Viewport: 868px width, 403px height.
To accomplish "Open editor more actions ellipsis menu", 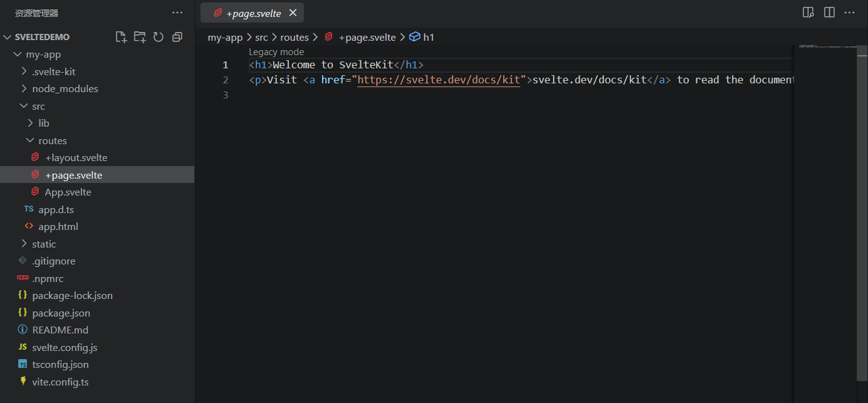I will coord(849,13).
